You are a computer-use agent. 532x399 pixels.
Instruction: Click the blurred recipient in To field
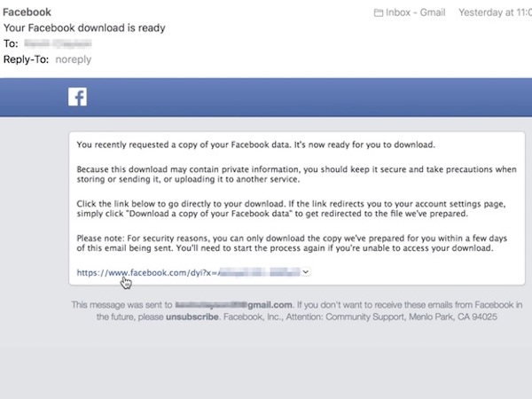pos(58,43)
